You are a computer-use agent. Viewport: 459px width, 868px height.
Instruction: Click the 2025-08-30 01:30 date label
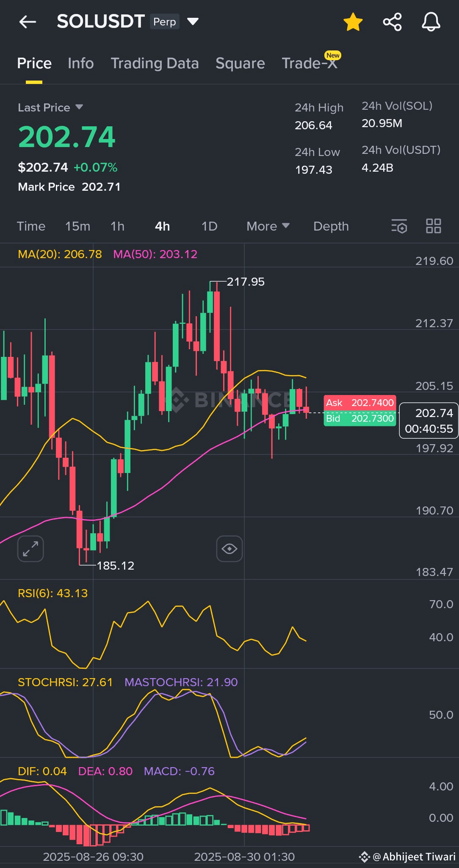[244, 857]
